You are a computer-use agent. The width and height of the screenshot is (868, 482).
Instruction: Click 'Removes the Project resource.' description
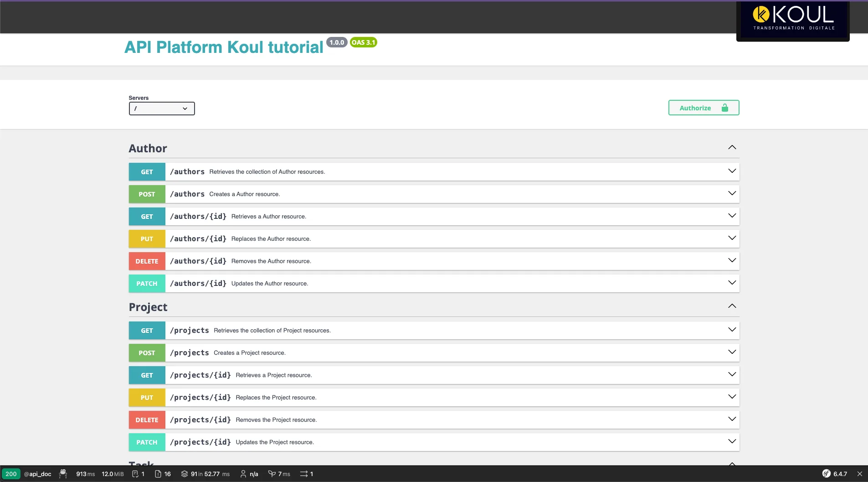[x=276, y=420]
